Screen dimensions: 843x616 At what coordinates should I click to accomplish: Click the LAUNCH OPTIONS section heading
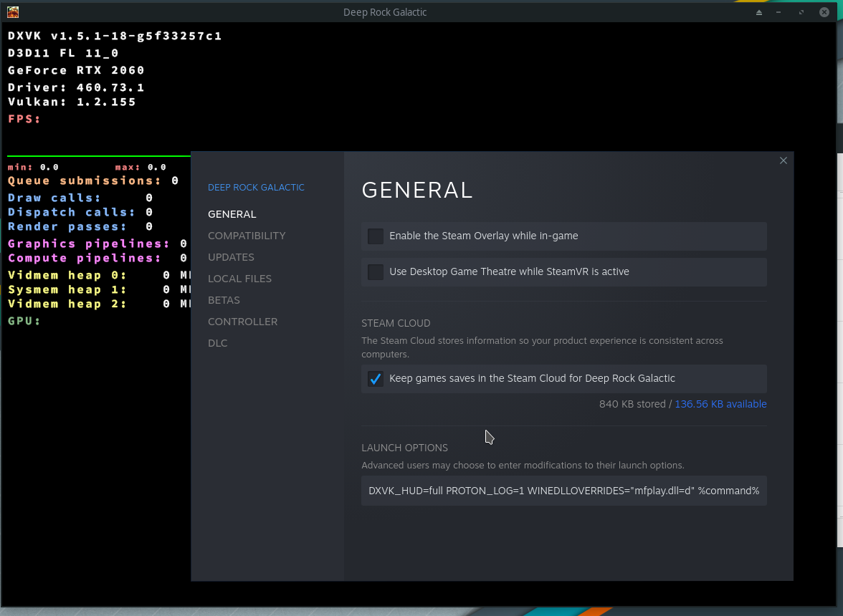[x=404, y=448]
